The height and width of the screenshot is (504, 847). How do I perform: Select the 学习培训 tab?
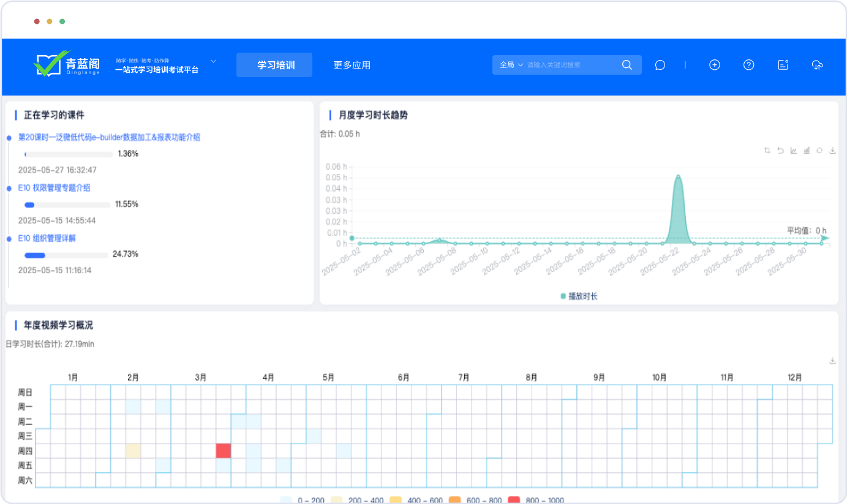pyautogui.click(x=274, y=65)
